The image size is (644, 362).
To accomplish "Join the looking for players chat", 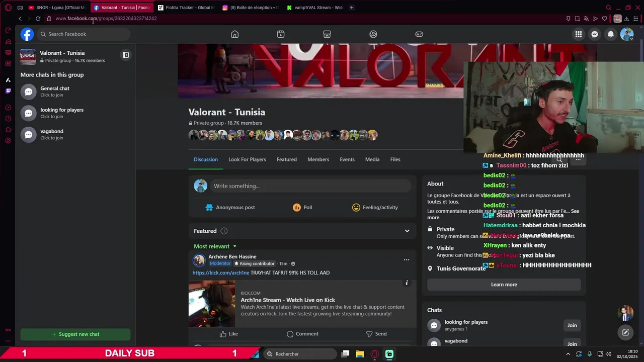I will (x=572, y=325).
